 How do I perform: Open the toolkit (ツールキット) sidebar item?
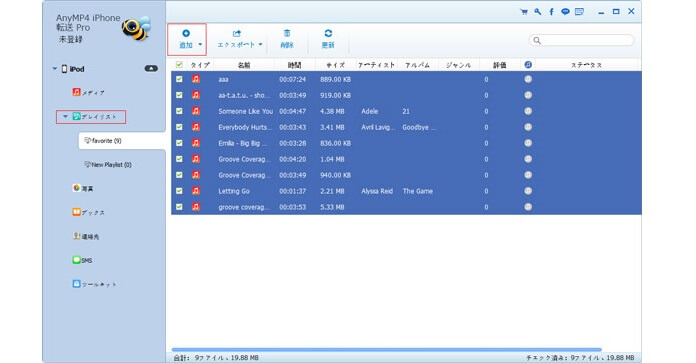pyautogui.click(x=94, y=284)
